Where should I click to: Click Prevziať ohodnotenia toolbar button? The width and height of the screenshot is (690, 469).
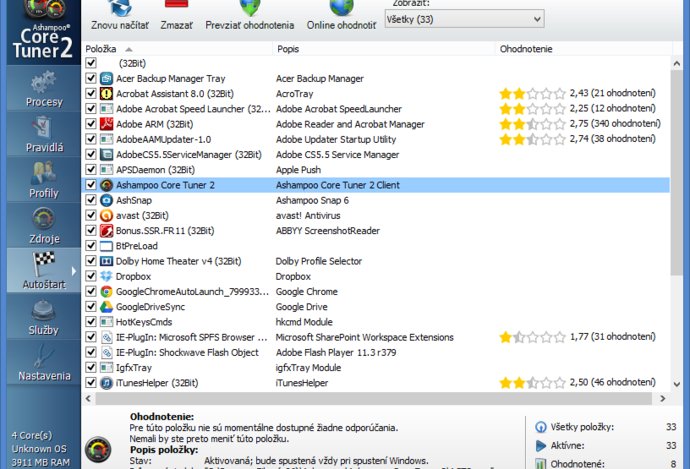[x=250, y=16]
